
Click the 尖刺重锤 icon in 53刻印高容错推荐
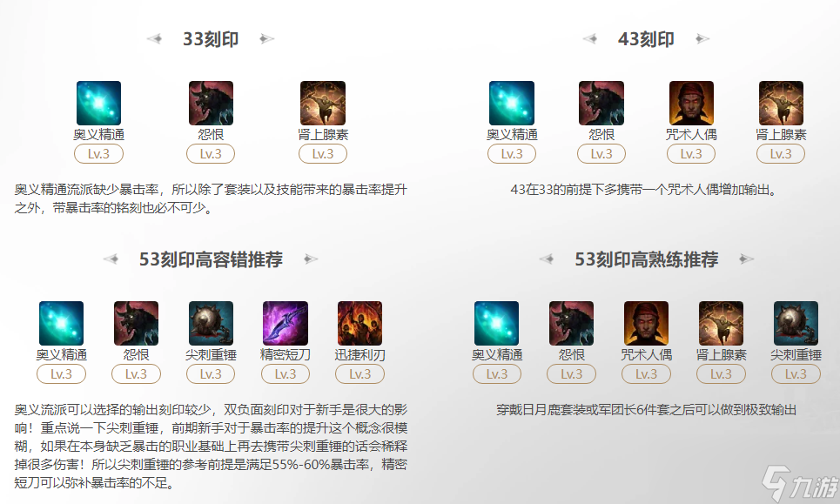211,323
